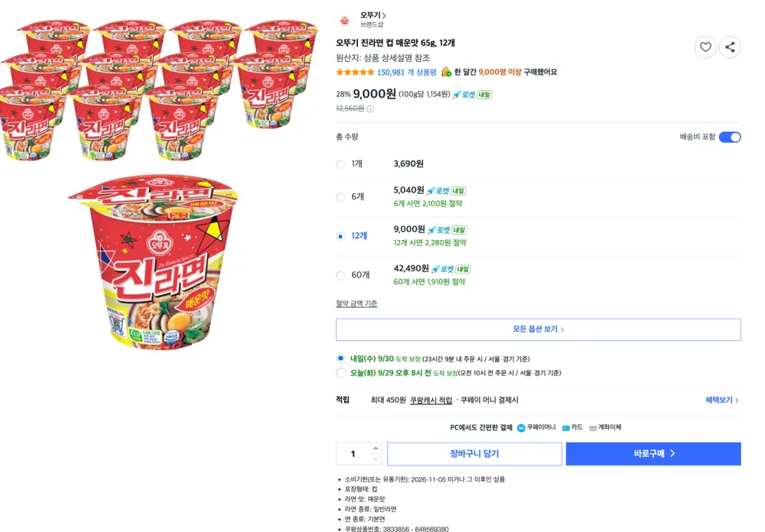Image resolution: width=765 pixels, height=532 pixels.
Task: Open the 150,981 개 상품평 reviews link
Action: (x=406, y=72)
